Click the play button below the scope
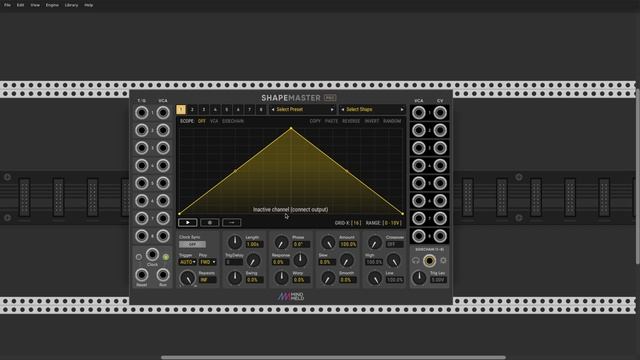 (188, 222)
